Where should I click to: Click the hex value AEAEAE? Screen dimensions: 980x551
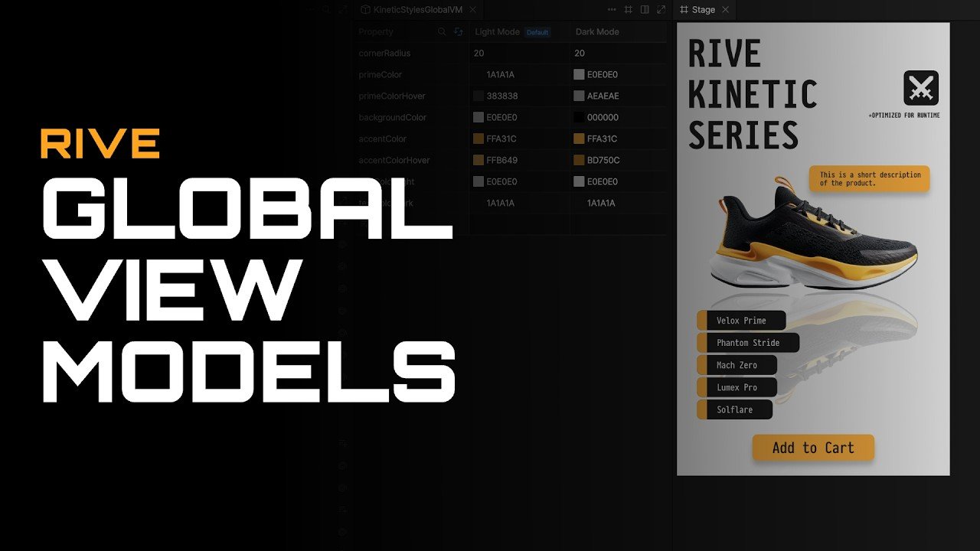click(x=603, y=96)
